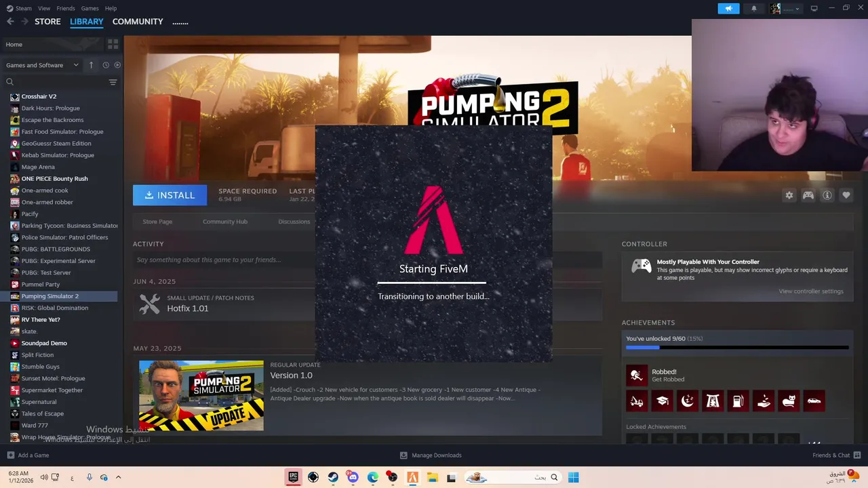Open Friends & Chat
The height and width of the screenshot is (488, 868).
(x=837, y=455)
